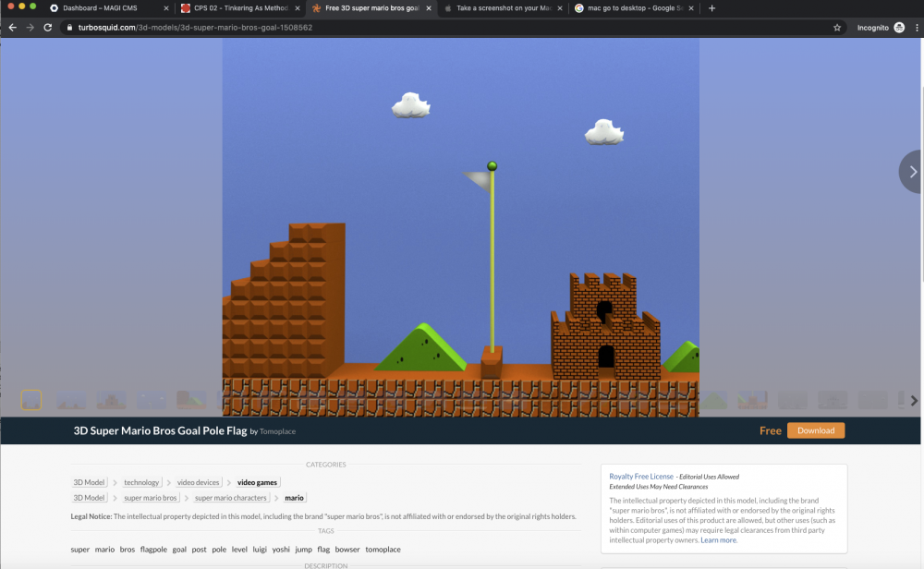Advance the thumbnail strip with its chevron

tap(914, 401)
